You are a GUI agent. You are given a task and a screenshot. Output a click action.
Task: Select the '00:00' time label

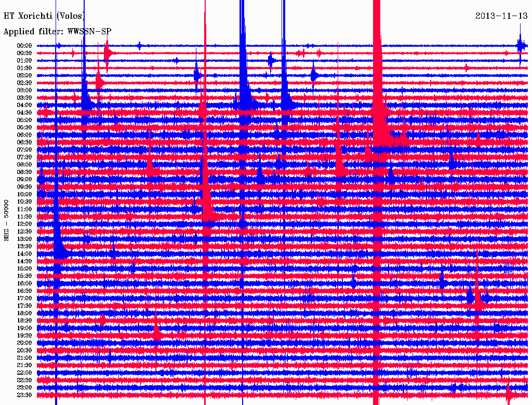pos(24,46)
